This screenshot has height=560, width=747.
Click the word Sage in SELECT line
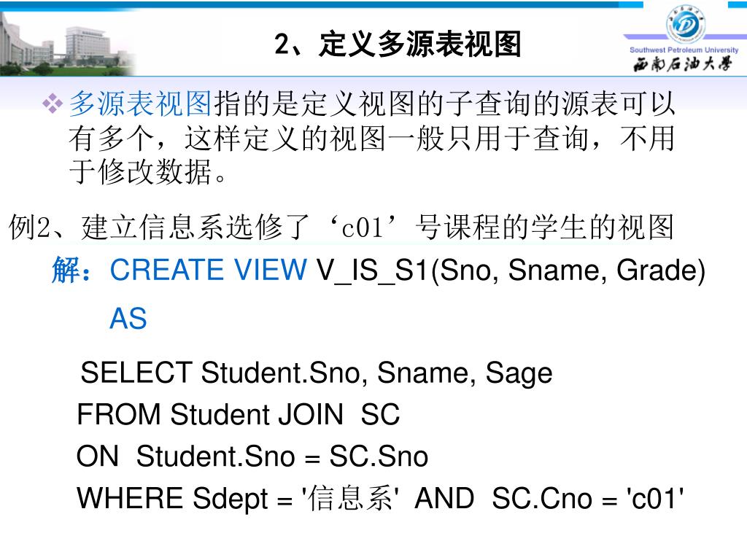pyautogui.click(x=519, y=373)
